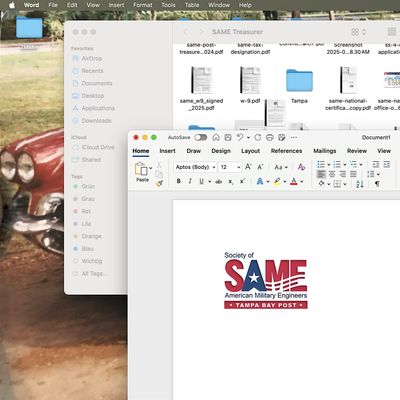Increase paragraph indent
The height and width of the screenshot is (400, 400).
pyautogui.click(x=387, y=164)
